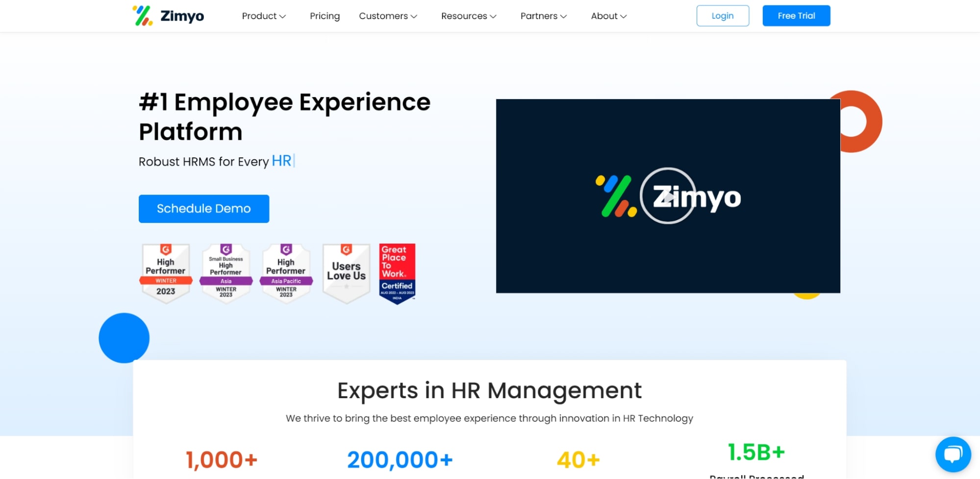
Task: Click the 'Experts in HR Management' heading
Action: [x=489, y=391]
